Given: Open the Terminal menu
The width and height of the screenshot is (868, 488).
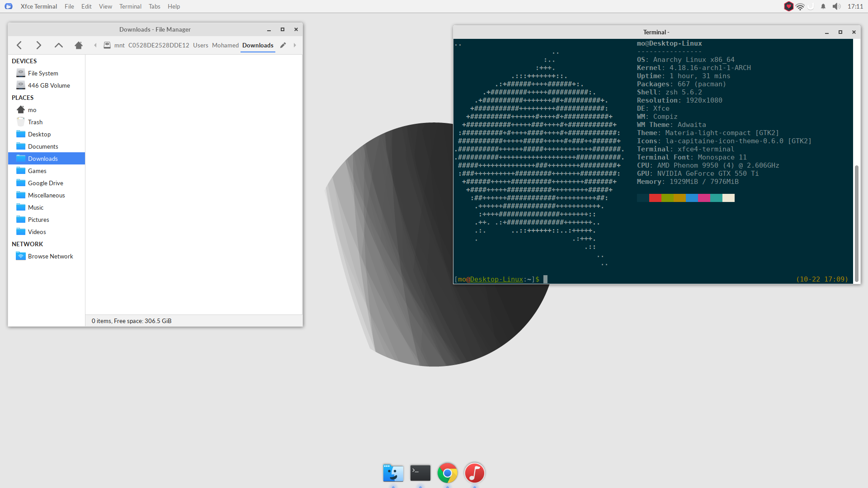Looking at the screenshot, I should coord(130,6).
